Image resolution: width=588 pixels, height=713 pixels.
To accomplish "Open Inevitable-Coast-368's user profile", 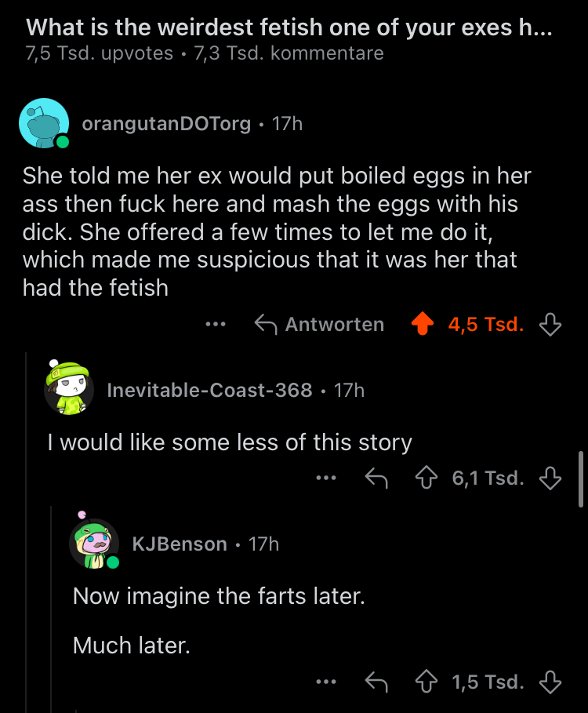I will click(209, 390).
